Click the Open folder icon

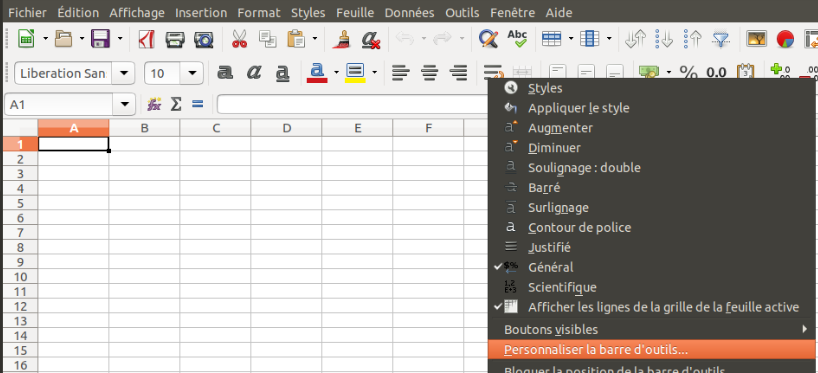(x=64, y=39)
